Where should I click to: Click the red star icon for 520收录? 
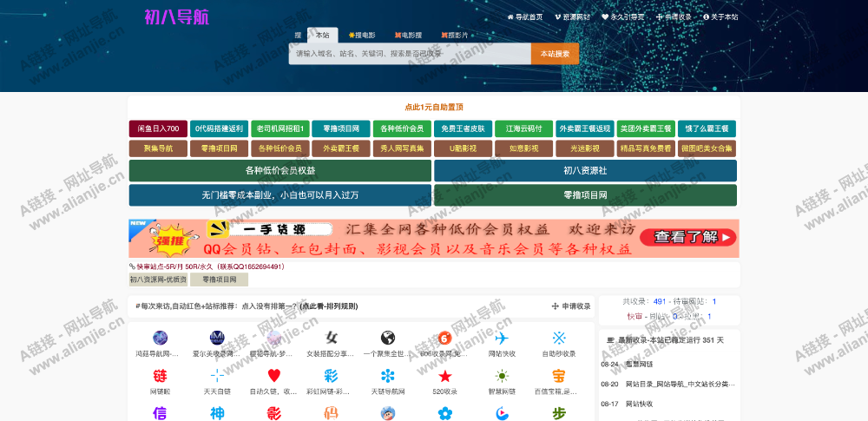click(x=445, y=377)
